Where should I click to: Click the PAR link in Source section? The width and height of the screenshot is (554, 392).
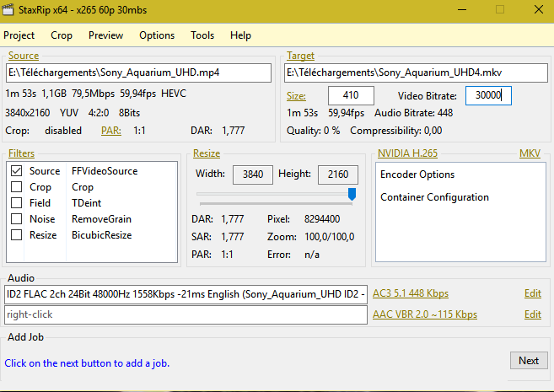pos(111,131)
